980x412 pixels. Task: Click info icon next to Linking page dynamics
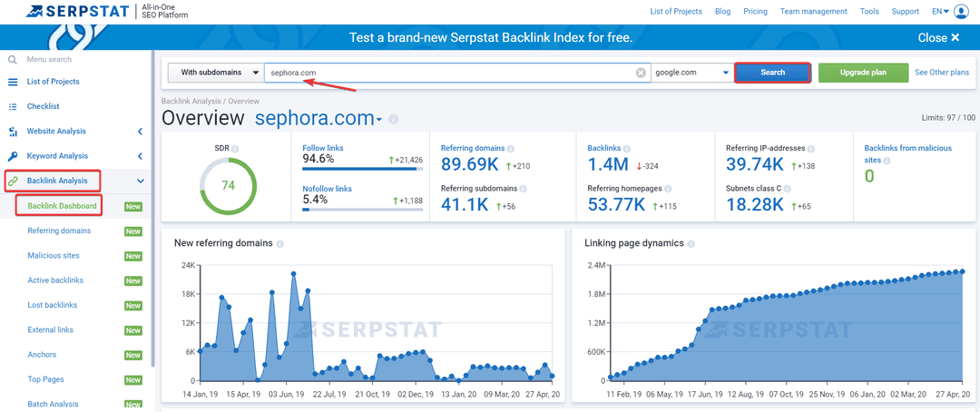tap(691, 244)
